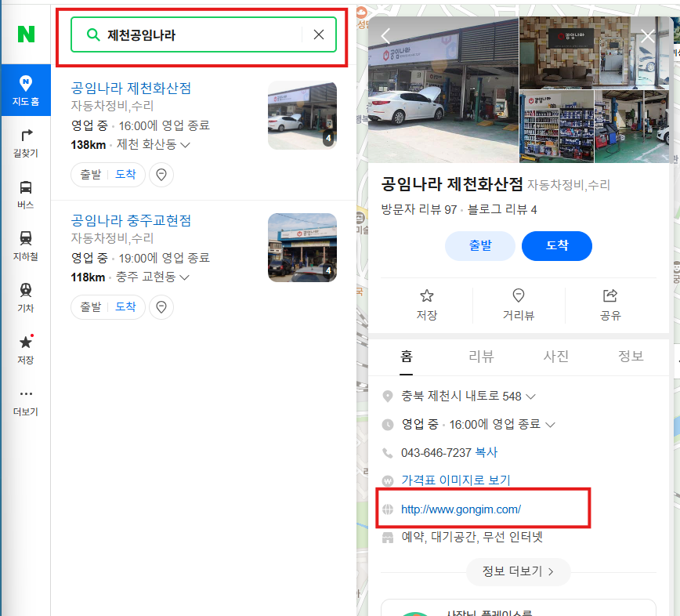Open the 제천화산점 result thumbnail photo
This screenshot has height=616, width=680.
pos(302,115)
